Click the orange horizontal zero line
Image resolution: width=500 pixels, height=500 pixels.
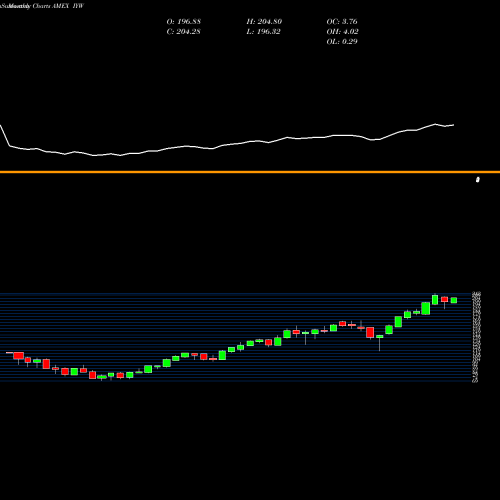tap(250, 172)
